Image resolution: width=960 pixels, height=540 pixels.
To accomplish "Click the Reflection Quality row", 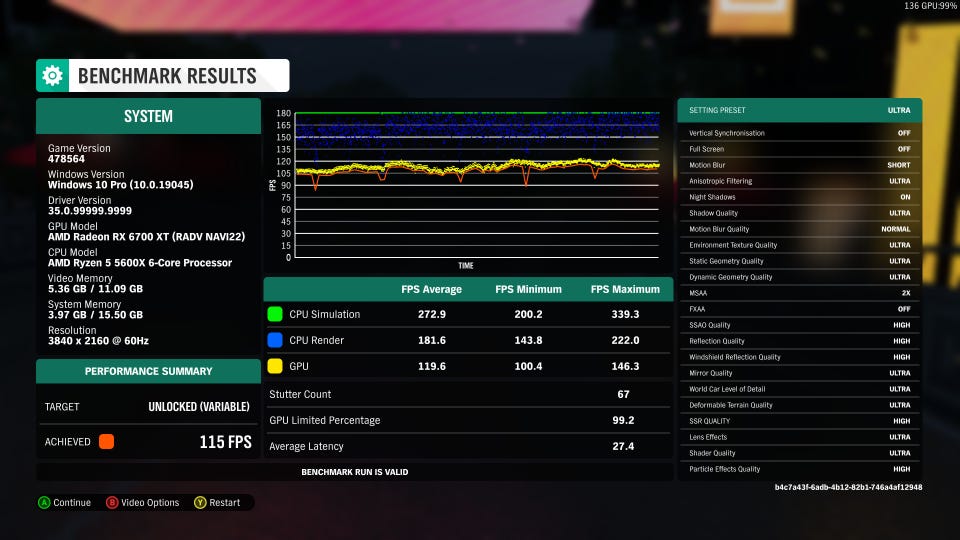I will (800, 341).
